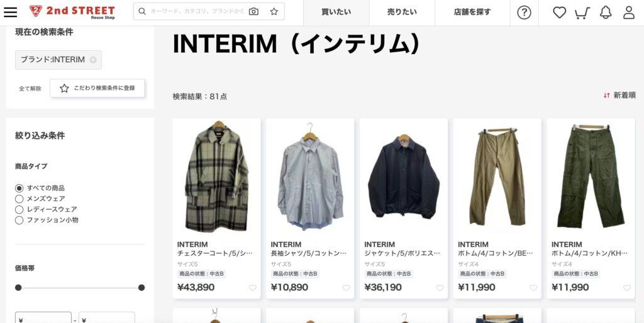
Task: Click the star icon in search bar
Action: pyautogui.click(x=274, y=11)
